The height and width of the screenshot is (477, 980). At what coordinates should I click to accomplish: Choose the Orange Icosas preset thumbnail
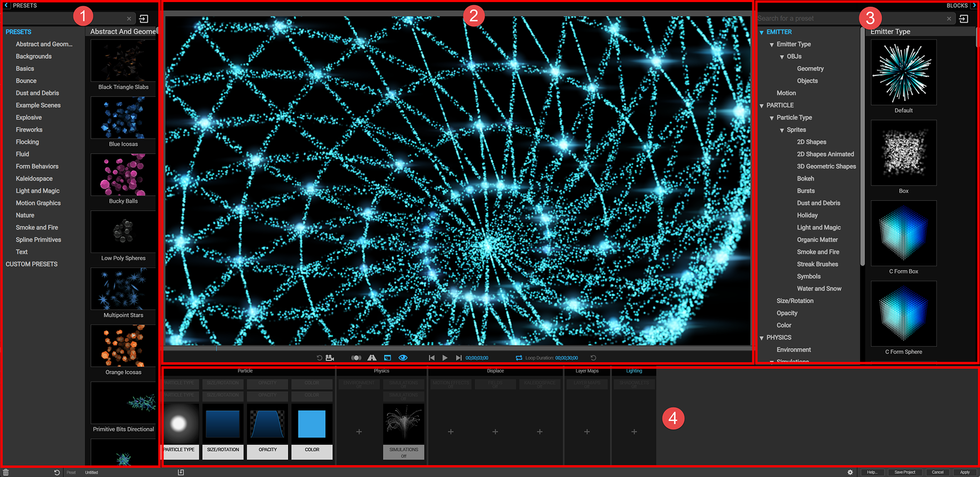point(123,346)
